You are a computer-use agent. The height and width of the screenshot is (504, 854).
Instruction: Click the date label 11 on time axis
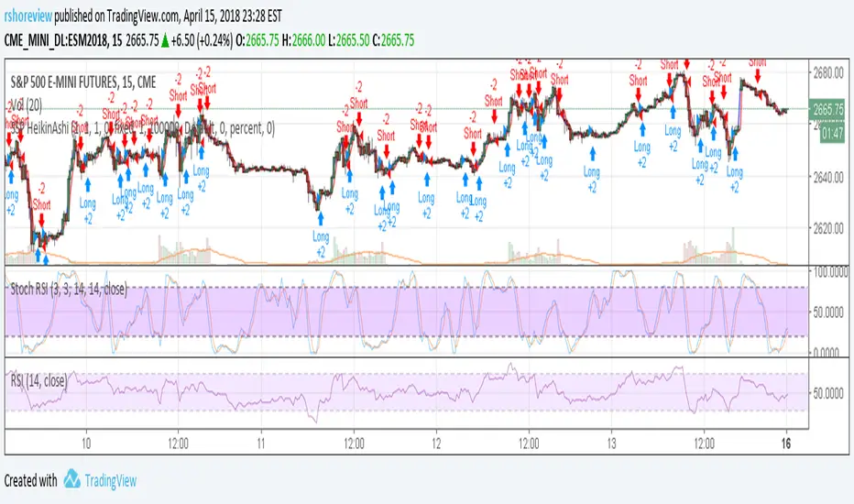click(261, 444)
